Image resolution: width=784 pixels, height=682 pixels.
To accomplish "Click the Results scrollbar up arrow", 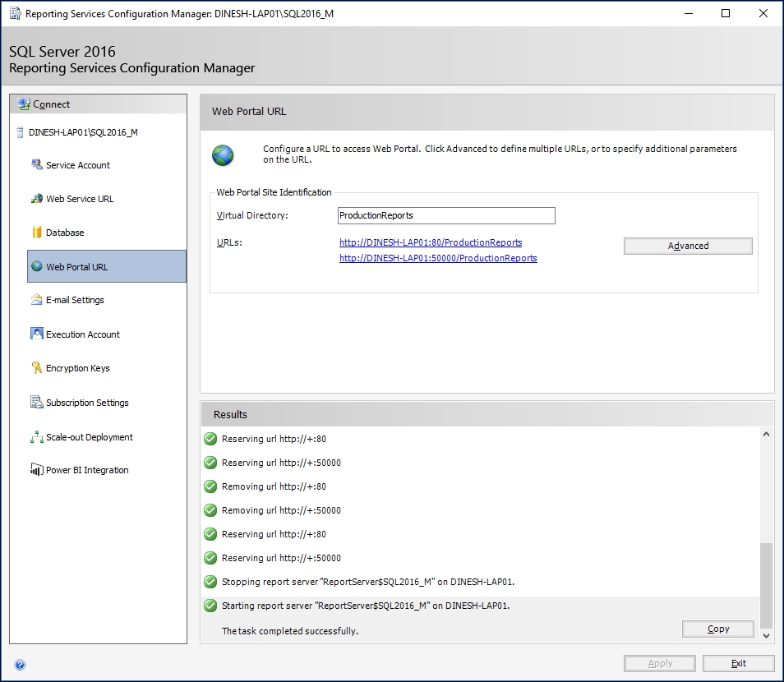I will coord(766,434).
